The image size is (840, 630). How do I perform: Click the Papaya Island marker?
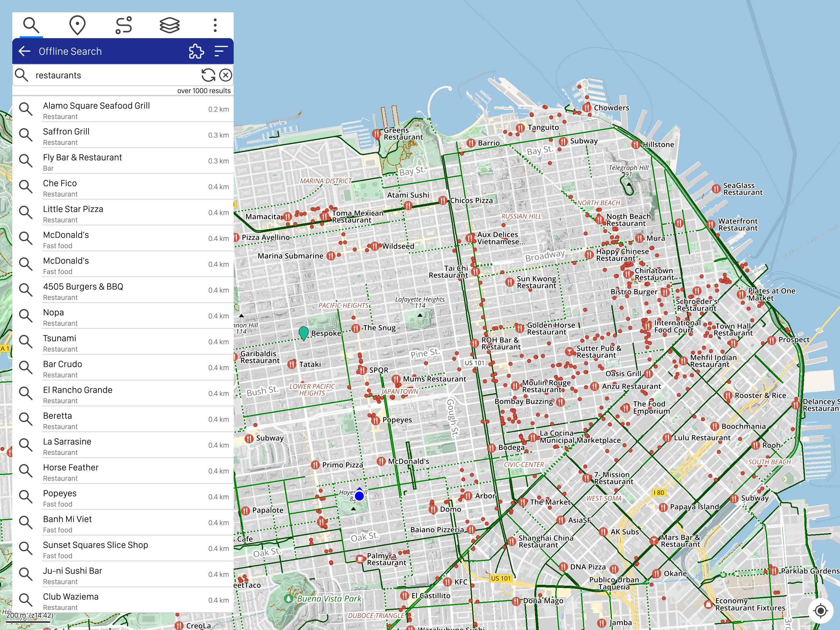click(x=663, y=507)
